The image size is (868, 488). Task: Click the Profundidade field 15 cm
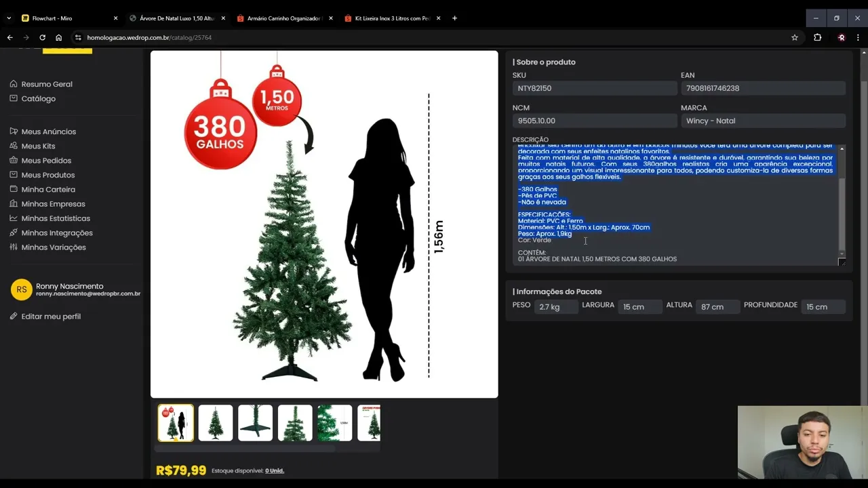pos(823,307)
